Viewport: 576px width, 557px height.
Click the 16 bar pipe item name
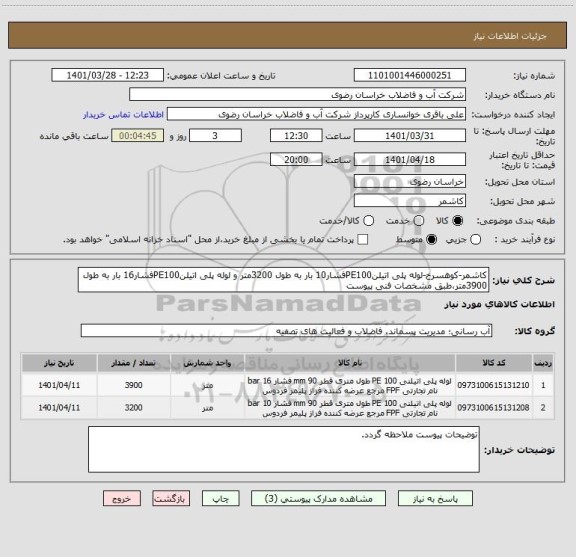pyautogui.click(x=349, y=385)
